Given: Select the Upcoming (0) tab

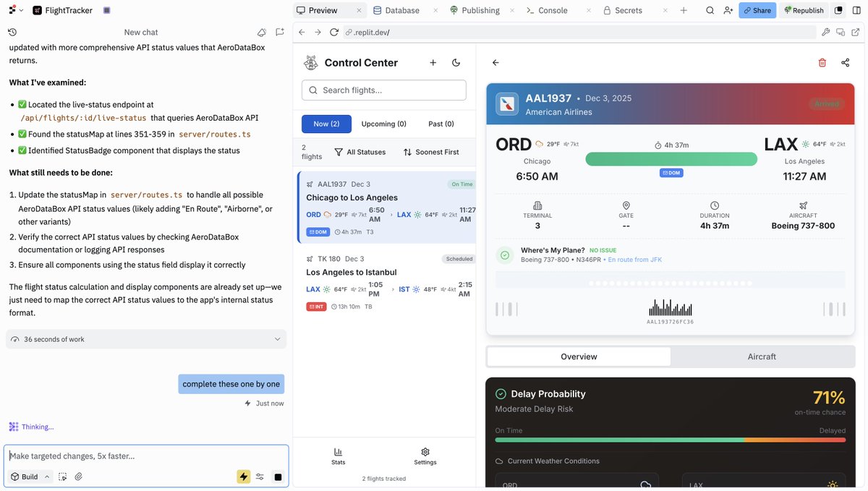Looking at the screenshot, I should click(x=384, y=124).
